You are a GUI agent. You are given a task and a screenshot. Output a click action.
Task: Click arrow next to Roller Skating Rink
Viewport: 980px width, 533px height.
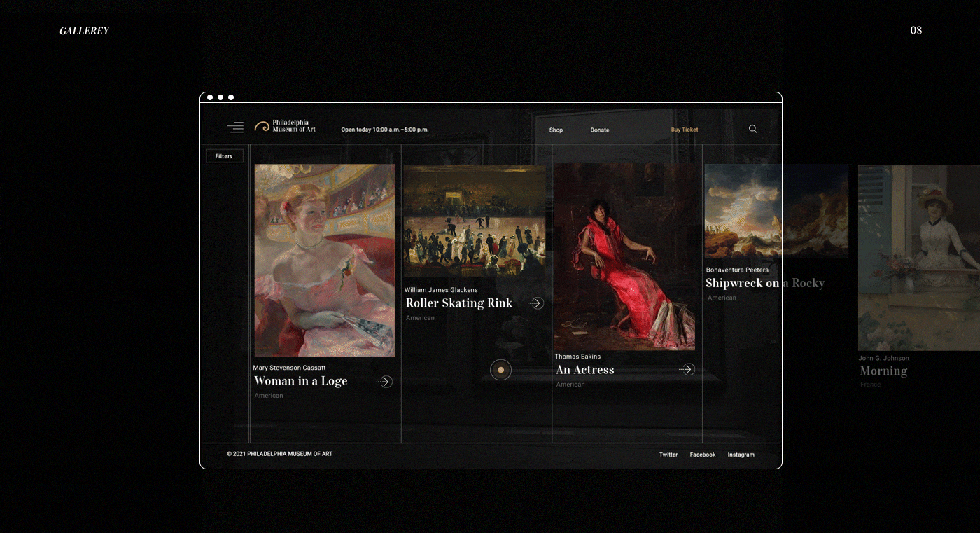tap(535, 303)
